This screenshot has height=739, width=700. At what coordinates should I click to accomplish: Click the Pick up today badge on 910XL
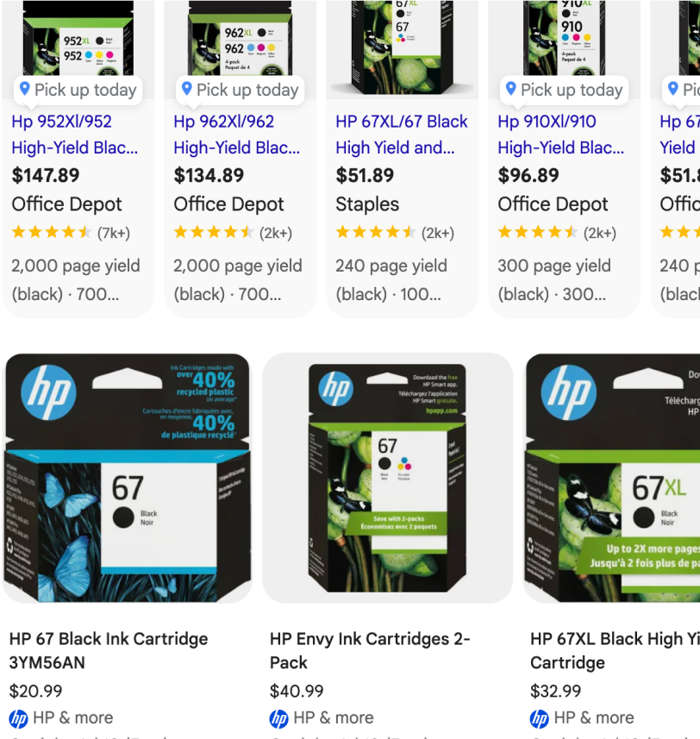[565, 90]
